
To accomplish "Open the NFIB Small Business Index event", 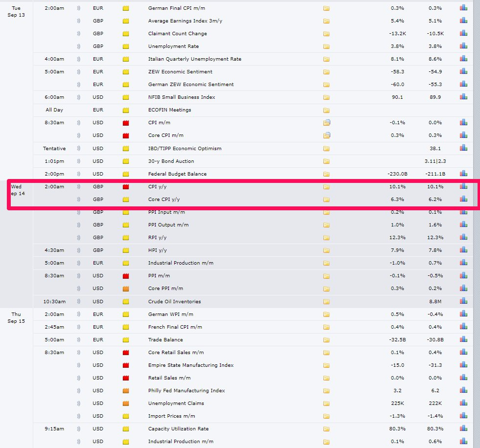I will (182, 97).
